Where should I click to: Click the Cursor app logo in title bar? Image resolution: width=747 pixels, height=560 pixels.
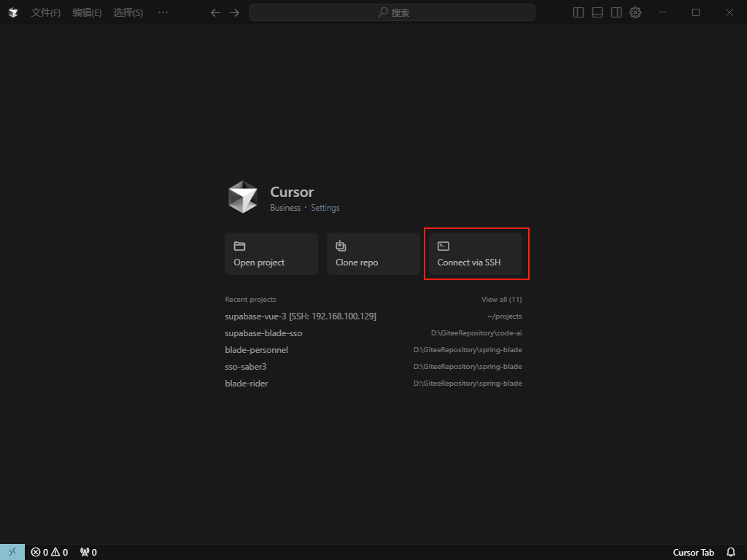click(13, 12)
